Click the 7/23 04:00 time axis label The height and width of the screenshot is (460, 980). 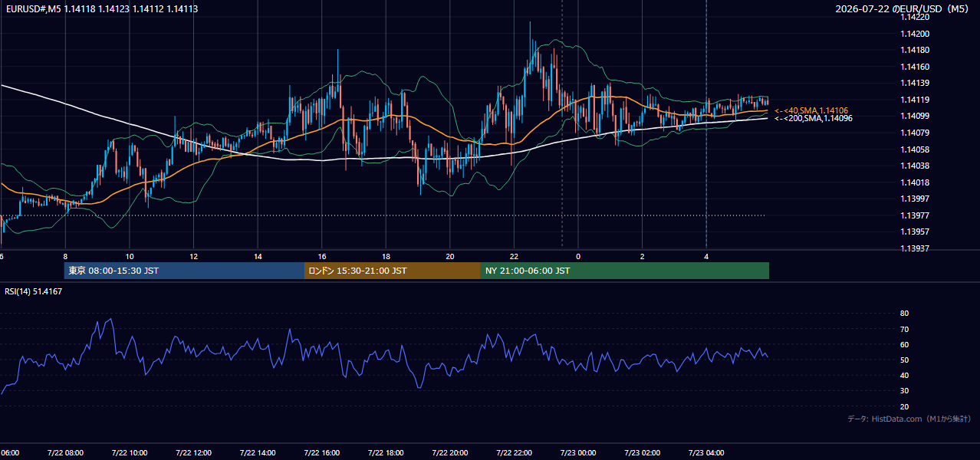[x=705, y=453]
